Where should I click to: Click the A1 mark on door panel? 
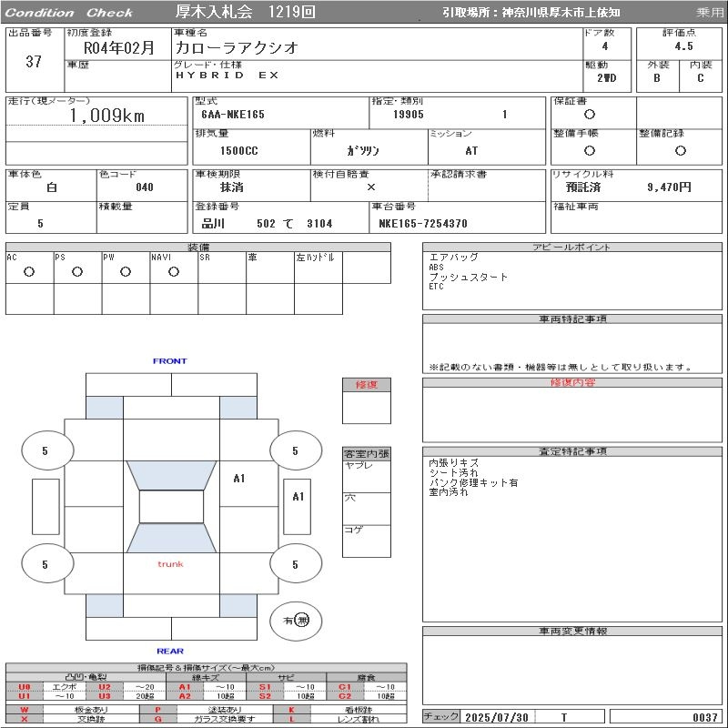tap(239, 479)
